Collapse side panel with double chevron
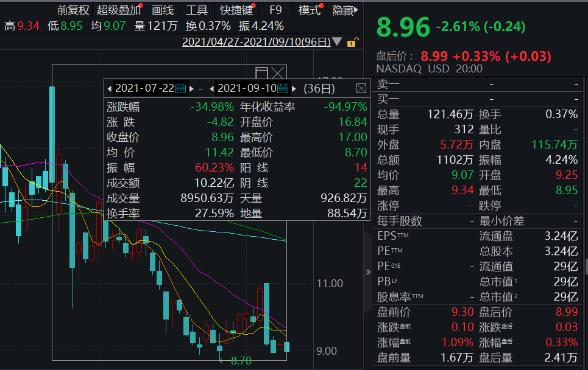This screenshot has width=588, height=370. tap(367, 272)
